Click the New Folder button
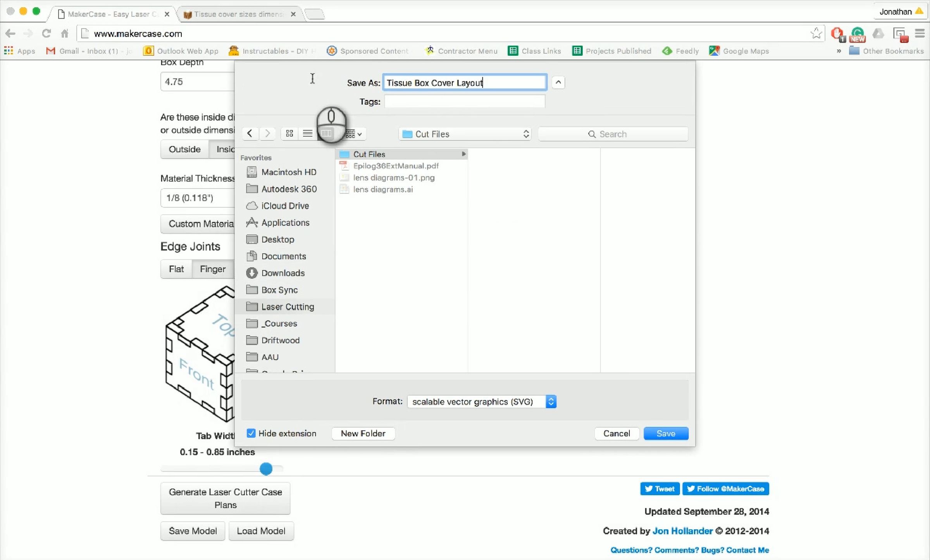This screenshot has height=560, width=930. [x=363, y=433]
